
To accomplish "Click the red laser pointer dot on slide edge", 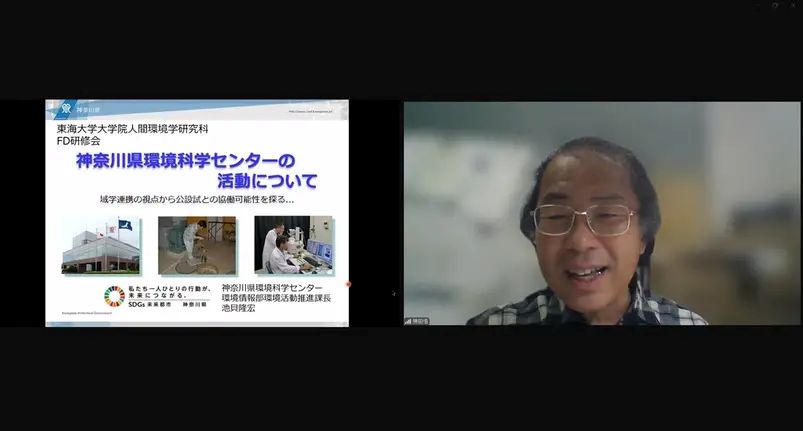I will click(x=348, y=284).
